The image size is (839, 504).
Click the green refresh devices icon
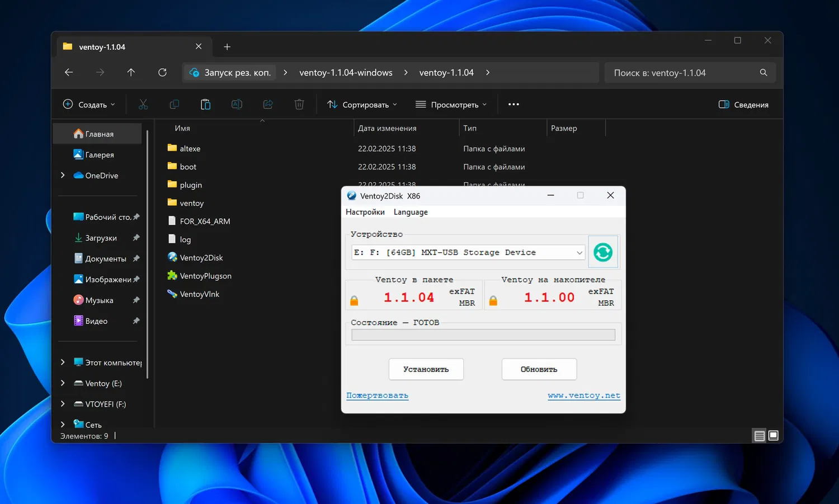coord(602,252)
